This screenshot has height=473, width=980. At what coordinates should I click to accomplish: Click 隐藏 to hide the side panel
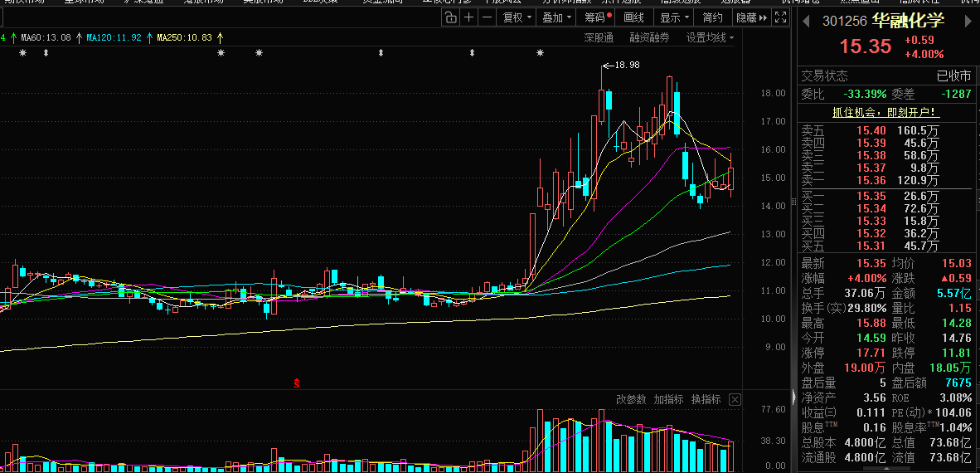(x=750, y=17)
